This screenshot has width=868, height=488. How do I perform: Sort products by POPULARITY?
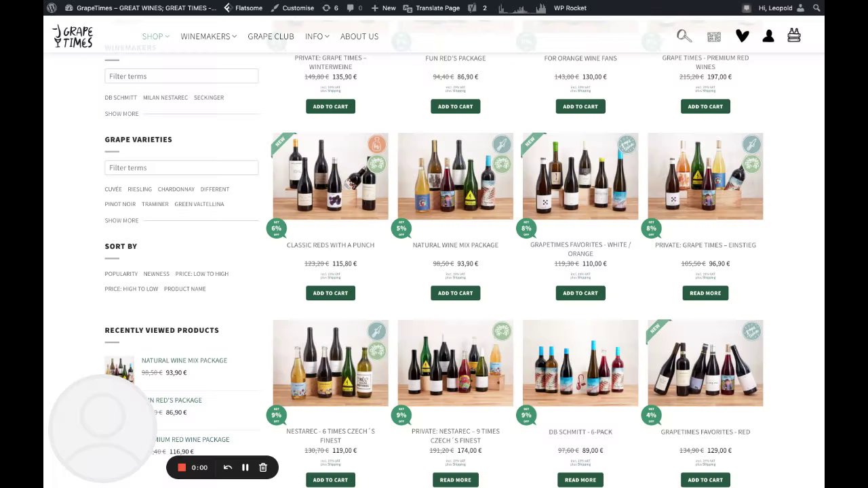121,274
